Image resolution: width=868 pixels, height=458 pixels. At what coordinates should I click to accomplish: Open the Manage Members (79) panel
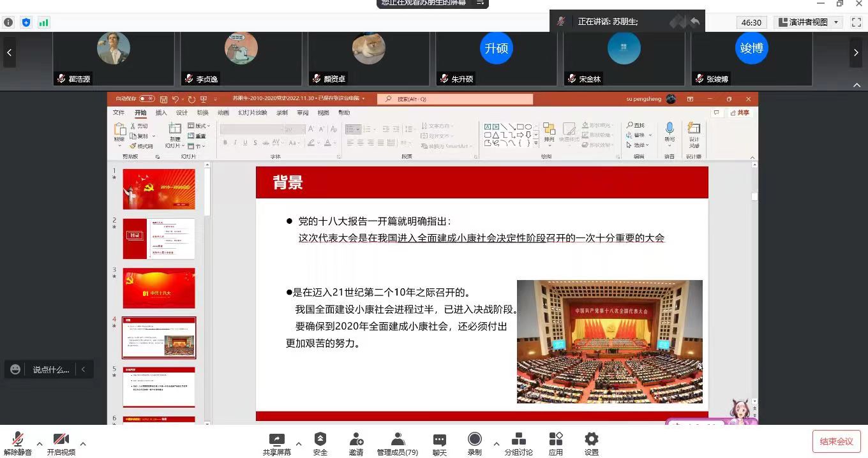[397, 440]
